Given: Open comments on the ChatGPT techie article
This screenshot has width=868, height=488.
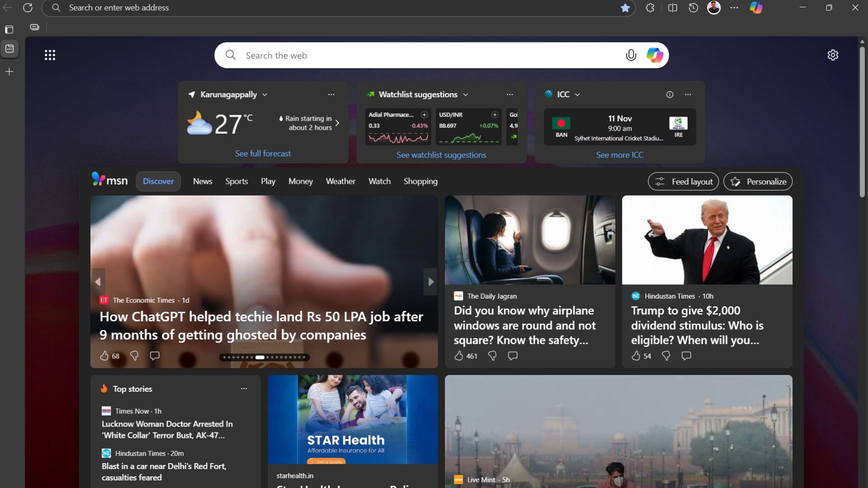Looking at the screenshot, I should point(155,356).
